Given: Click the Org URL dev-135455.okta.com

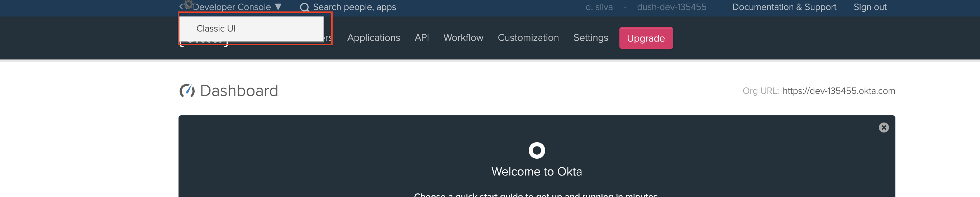Looking at the screenshot, I should [x=838, y=91].
